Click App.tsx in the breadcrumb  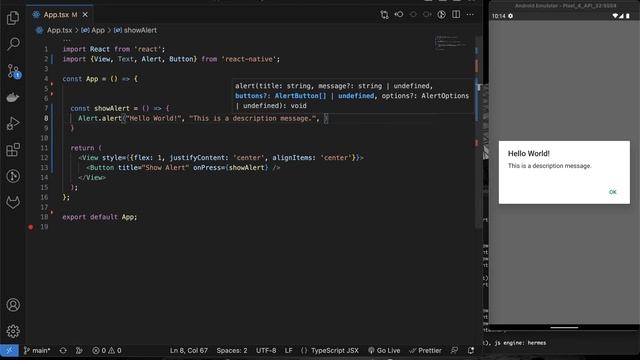59,30
